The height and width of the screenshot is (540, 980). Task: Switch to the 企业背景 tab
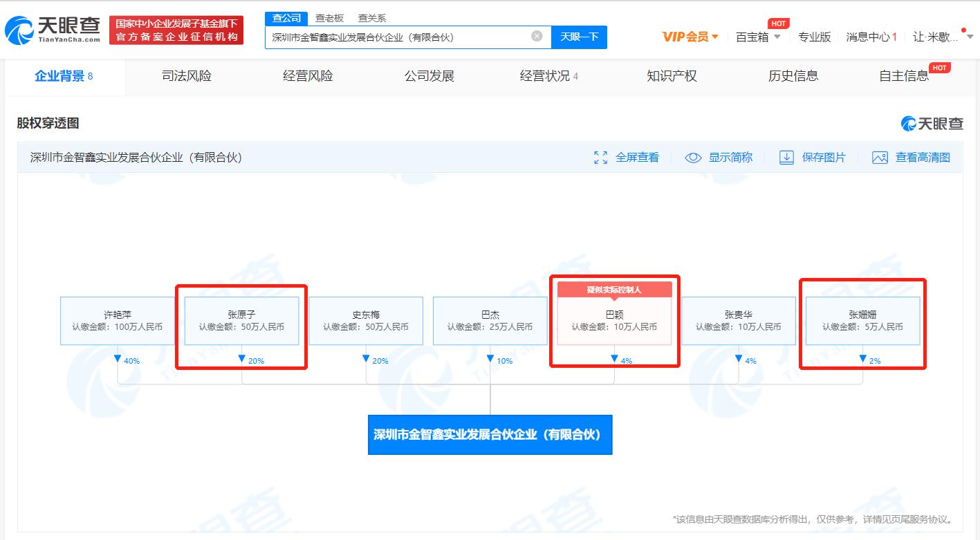[64, 76]
